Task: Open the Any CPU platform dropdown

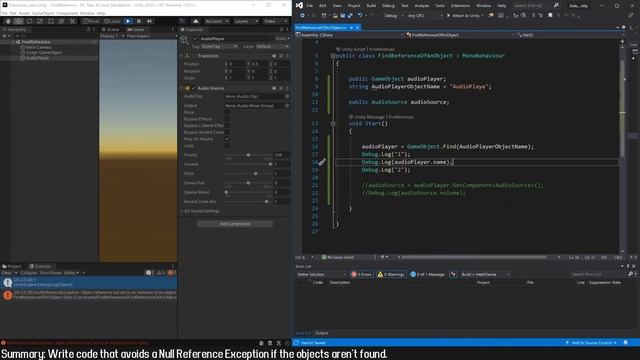Action: [424, 16]
